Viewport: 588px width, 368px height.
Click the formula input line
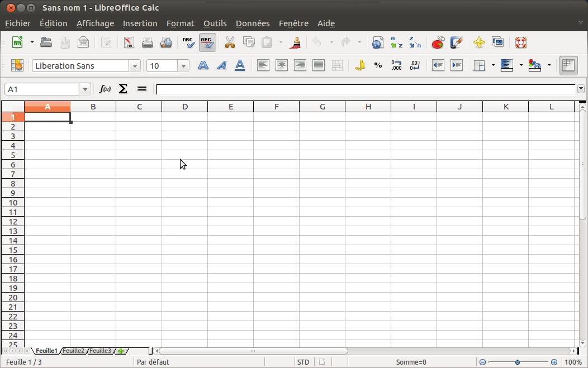[x=366, y=89]
